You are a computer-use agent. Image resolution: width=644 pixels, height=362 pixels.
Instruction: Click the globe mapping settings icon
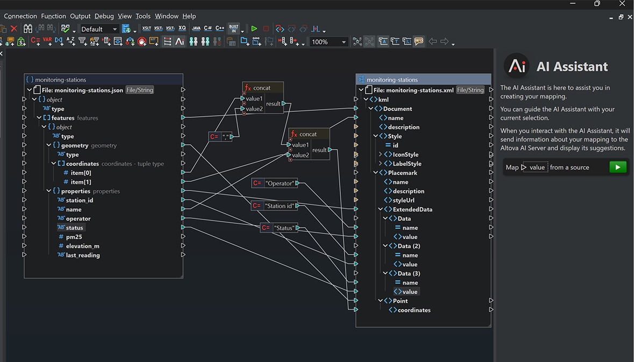[126, 29]
